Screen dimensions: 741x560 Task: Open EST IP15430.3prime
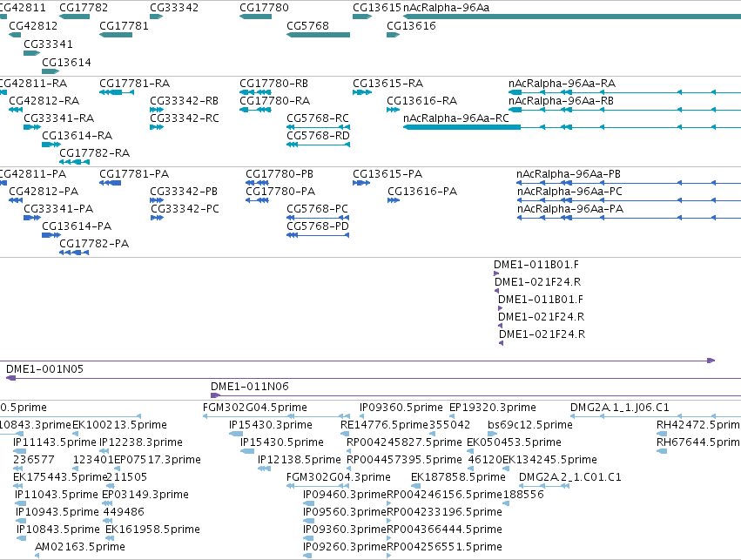(x=271, y=425)
